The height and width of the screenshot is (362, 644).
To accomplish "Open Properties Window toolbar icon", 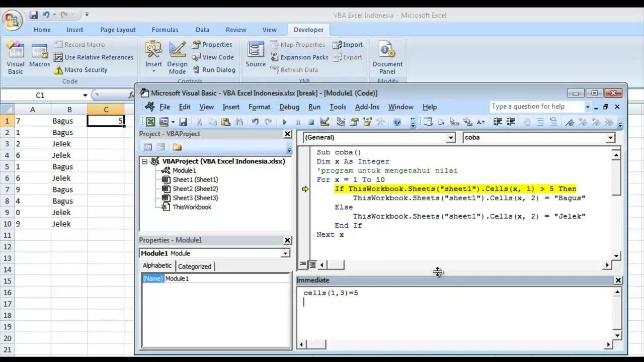I will click(x=354, y=122).
